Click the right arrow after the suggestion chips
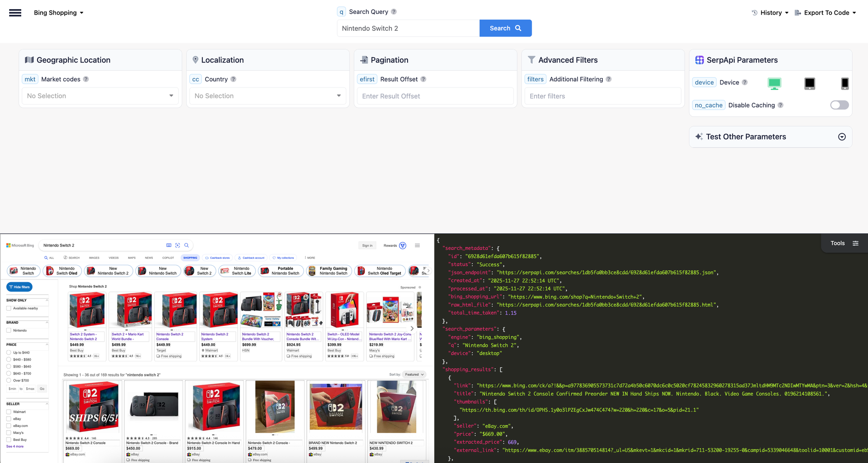This screenshot has width=868, height=463. (428, 271)
